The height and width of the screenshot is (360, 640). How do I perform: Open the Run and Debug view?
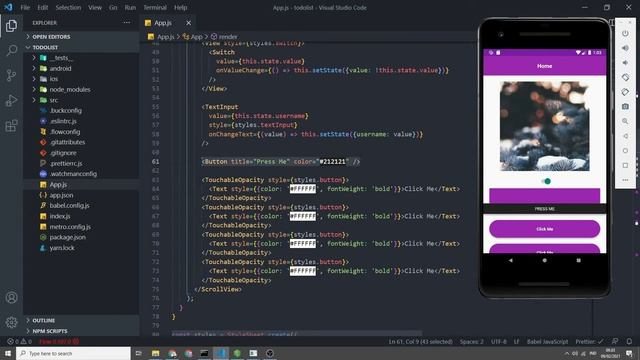click(x=11, y=100)
